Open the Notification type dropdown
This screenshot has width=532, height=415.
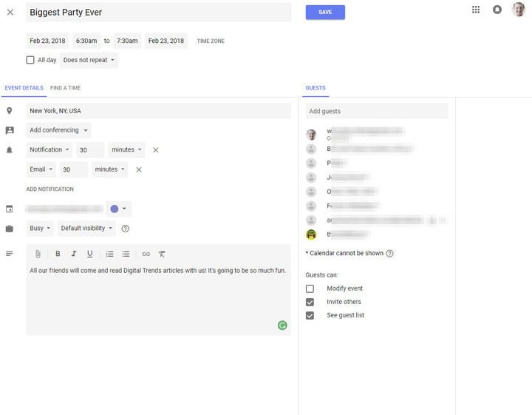pyautogui.click(x=50, y=149)
